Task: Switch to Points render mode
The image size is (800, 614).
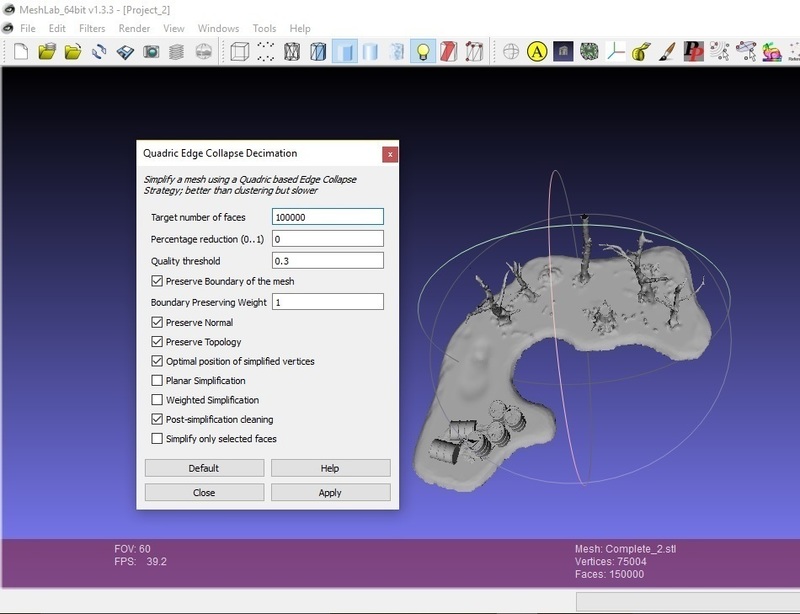Action: (x=265, y=52)
